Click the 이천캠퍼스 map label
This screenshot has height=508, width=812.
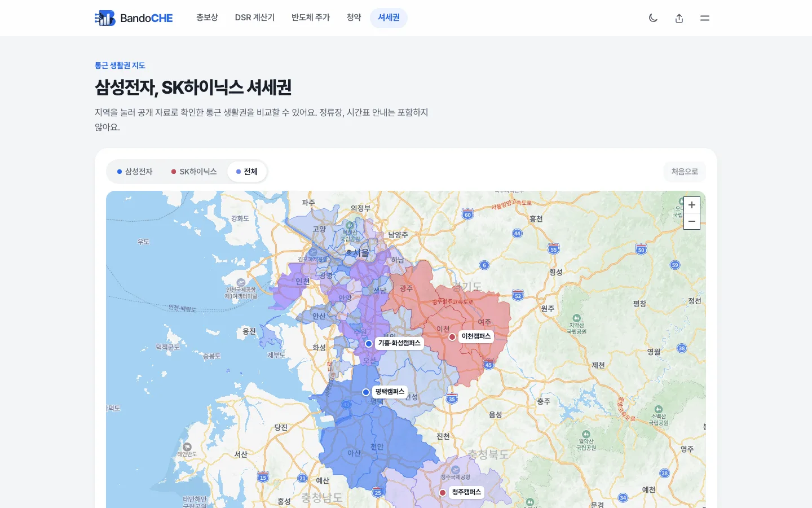(x=476, y=336)
